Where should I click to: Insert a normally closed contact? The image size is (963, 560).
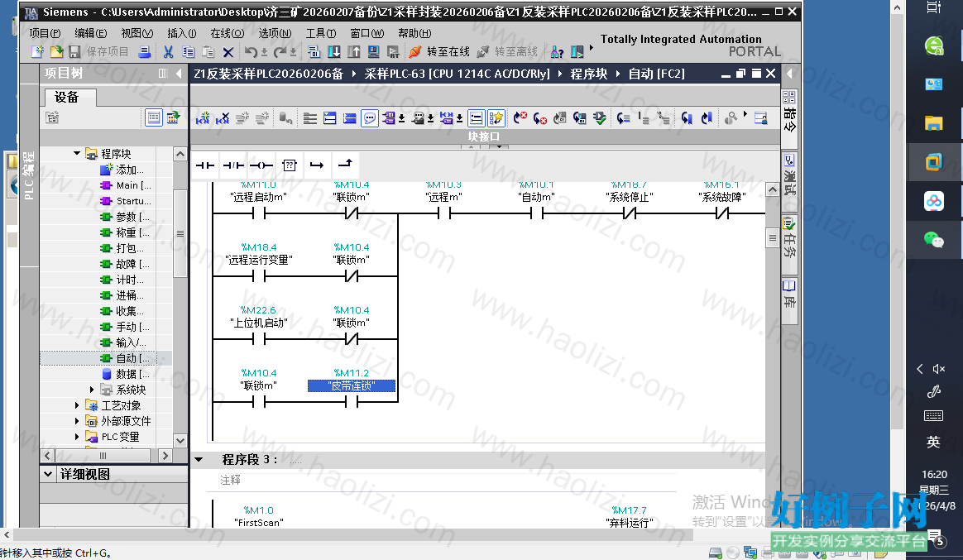(232, 165)
